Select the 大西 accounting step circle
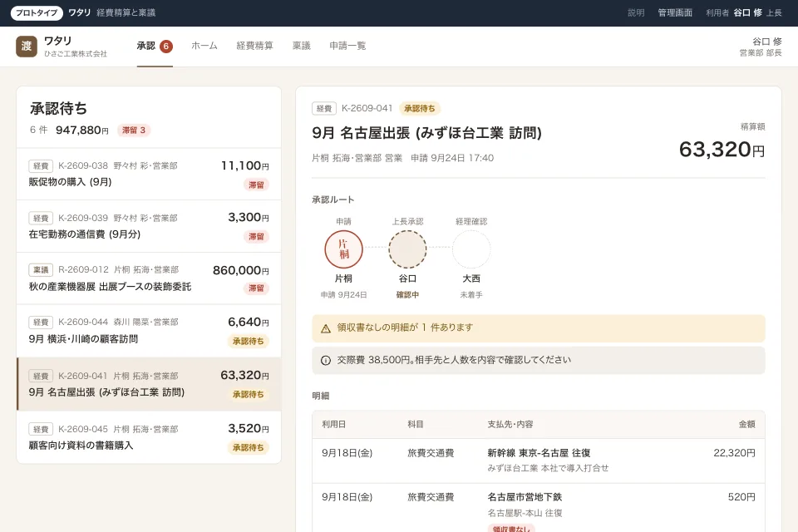798x532 pixels. tap(471, 249)
